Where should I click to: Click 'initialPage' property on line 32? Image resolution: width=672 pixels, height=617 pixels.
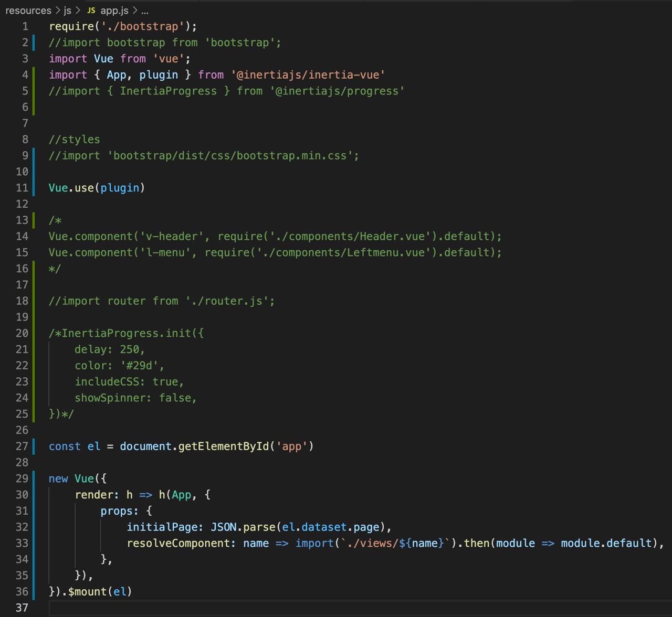tap(162, 527)
